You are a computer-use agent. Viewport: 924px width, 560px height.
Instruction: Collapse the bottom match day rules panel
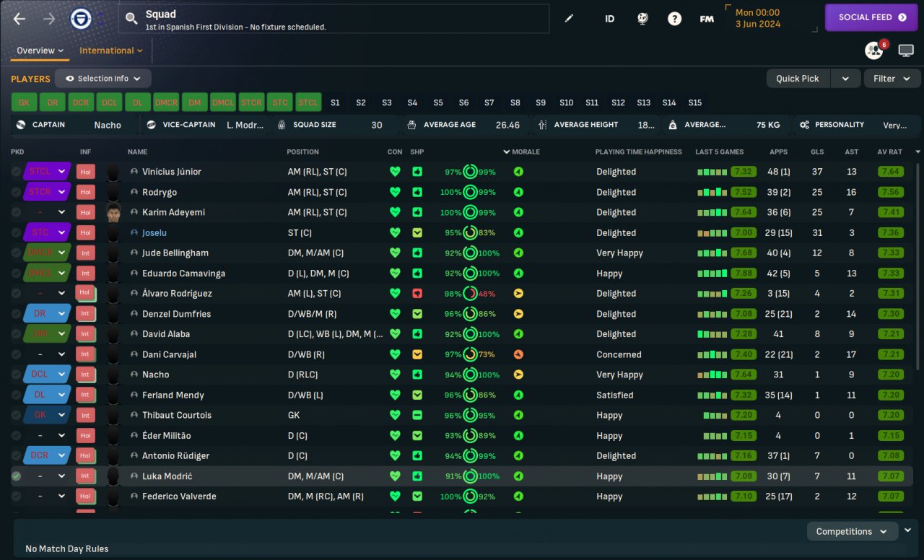[907, 530]
